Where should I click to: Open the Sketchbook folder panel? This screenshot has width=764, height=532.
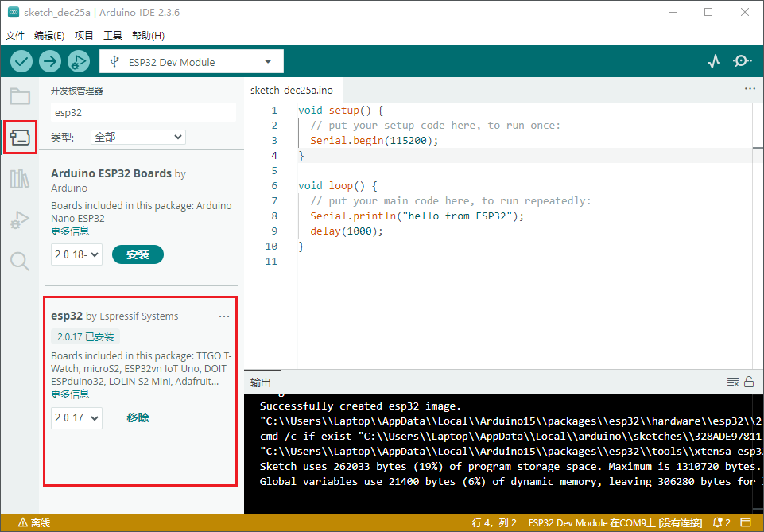click(x=20, y=97)
